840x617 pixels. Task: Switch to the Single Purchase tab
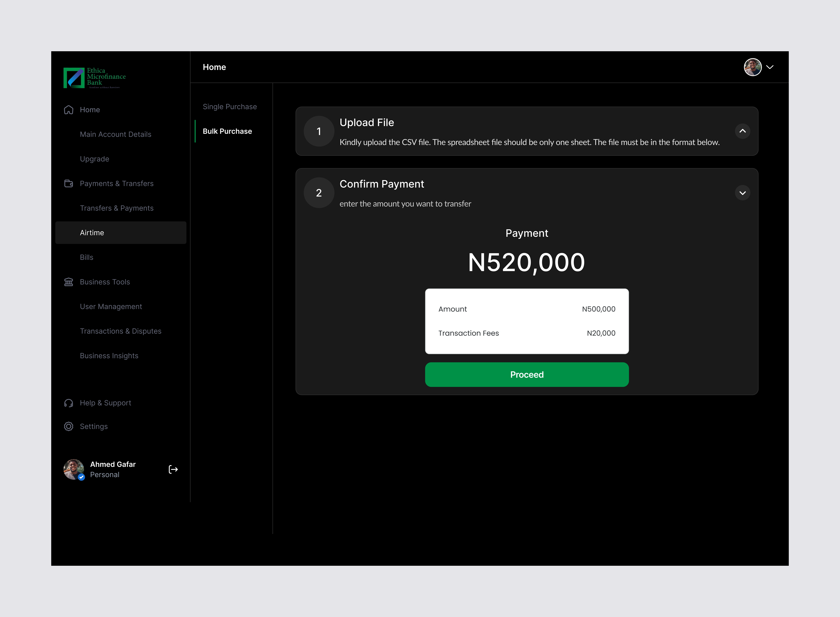230,107
